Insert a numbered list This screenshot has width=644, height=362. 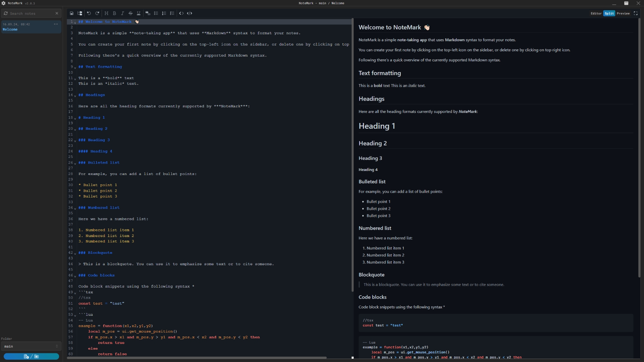[164, 13]
